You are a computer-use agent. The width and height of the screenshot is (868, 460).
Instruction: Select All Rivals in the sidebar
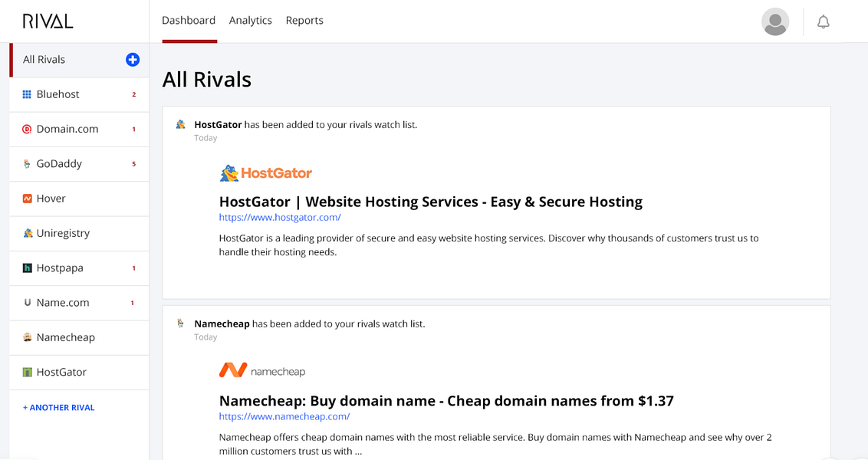tap(79, 60)
